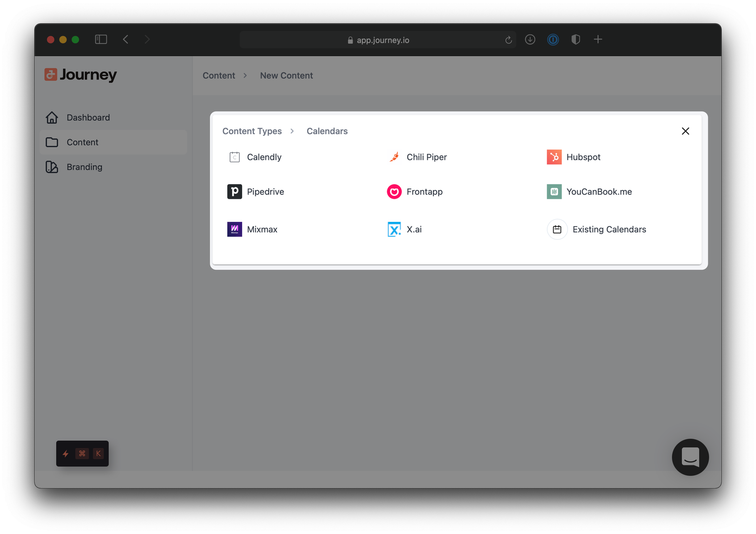Screen dimensions: 756x534
Task: Toggle the browser sidebar panel icon
Action: point(101,40)
